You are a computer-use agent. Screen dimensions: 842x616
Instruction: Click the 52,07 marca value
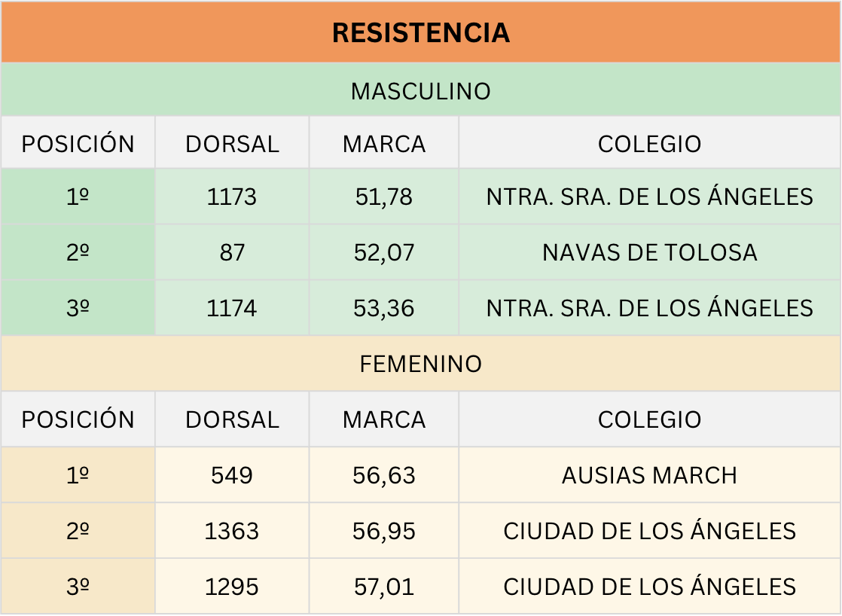(x=384, y=252)
